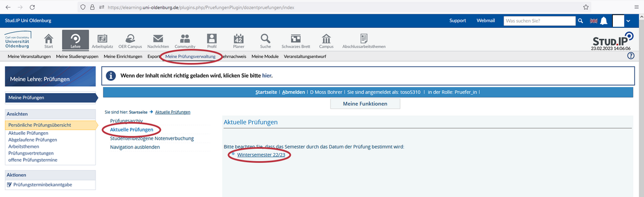
Task: Select Arbeitsthemen view
Action: tap(24, 146)
